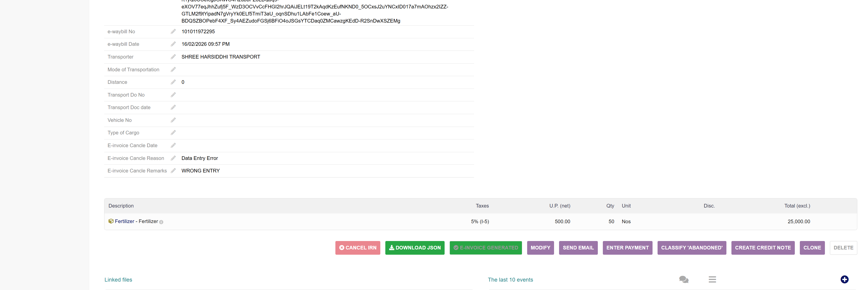
Task: Click the Modify button
Action: pyautogui.click(x=540, y=248)
